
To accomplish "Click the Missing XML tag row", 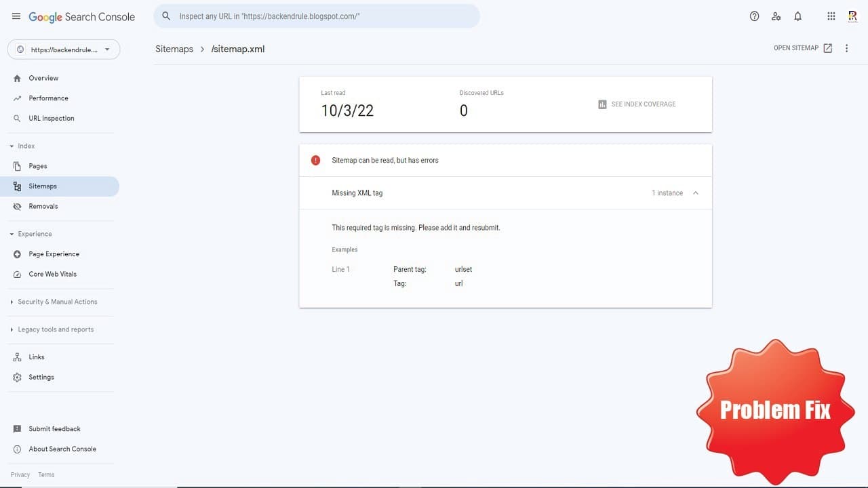I will coord(506,193).
